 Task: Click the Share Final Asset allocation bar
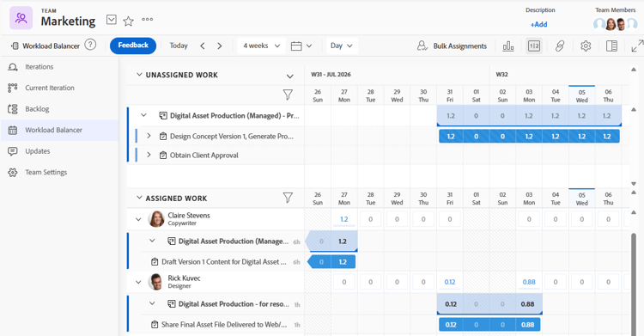(489, 325)
